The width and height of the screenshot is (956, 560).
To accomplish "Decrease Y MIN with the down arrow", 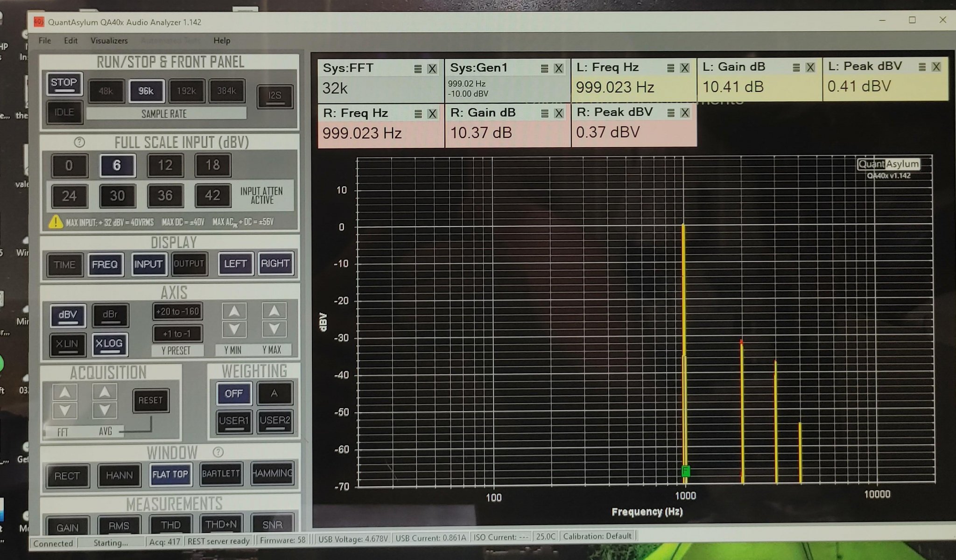I will click(x=234, y=329).
